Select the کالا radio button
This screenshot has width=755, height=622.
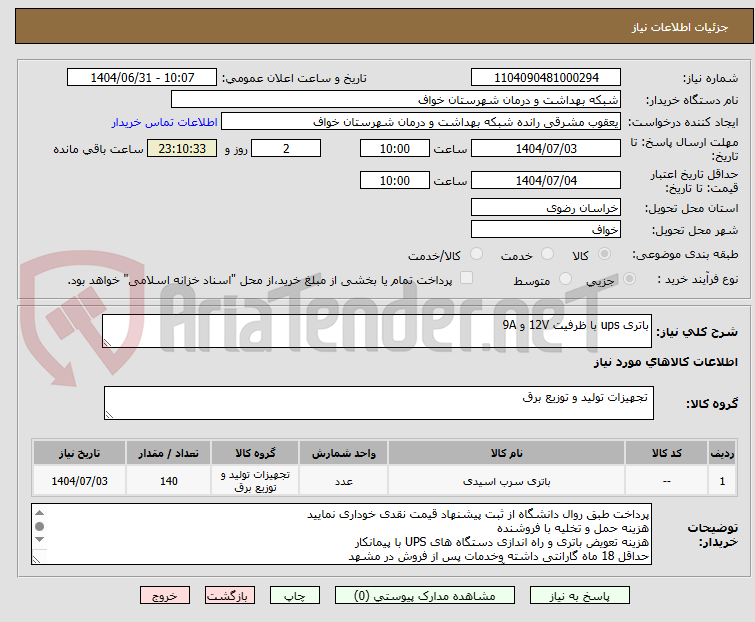pyautogui.click(x=604, y=254)
